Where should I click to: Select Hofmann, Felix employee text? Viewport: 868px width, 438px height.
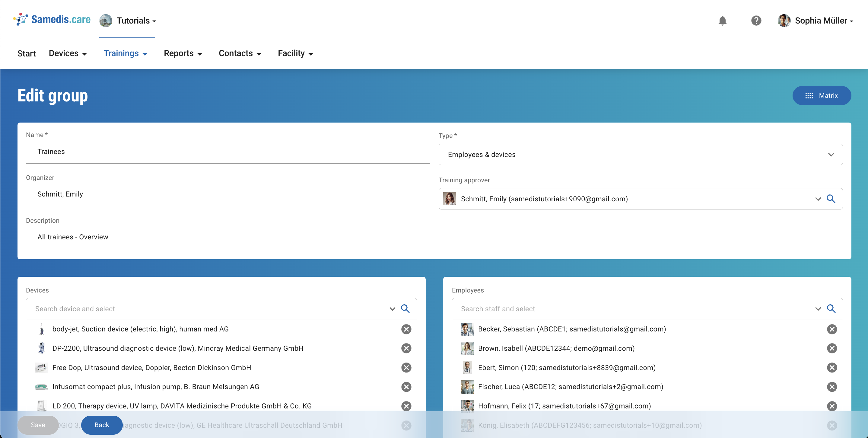(x=564, y=406)
